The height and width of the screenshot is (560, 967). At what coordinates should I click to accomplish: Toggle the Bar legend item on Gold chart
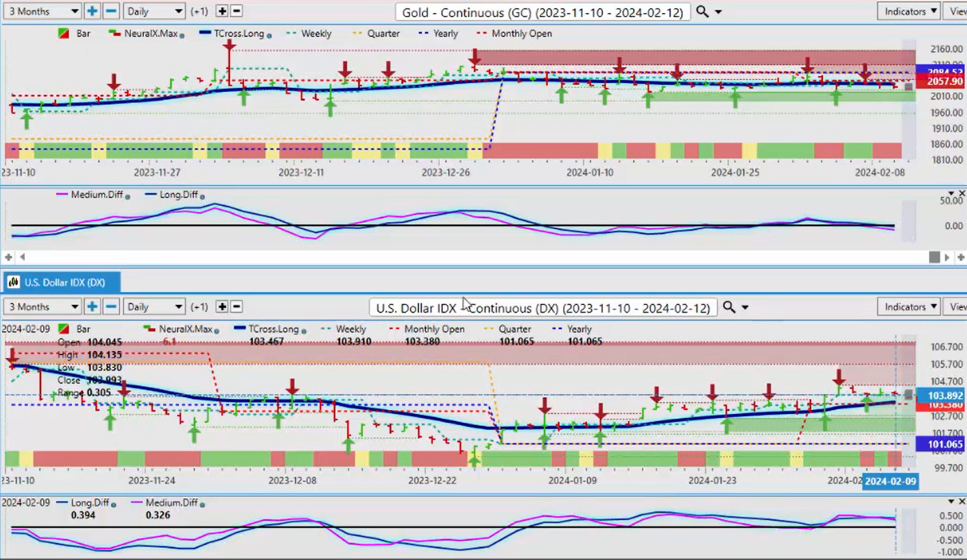click(x=76, y=33)
